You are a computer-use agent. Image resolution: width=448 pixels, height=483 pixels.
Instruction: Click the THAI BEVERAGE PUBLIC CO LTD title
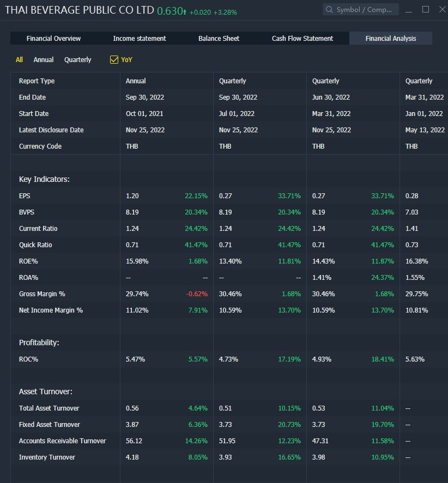79,10
